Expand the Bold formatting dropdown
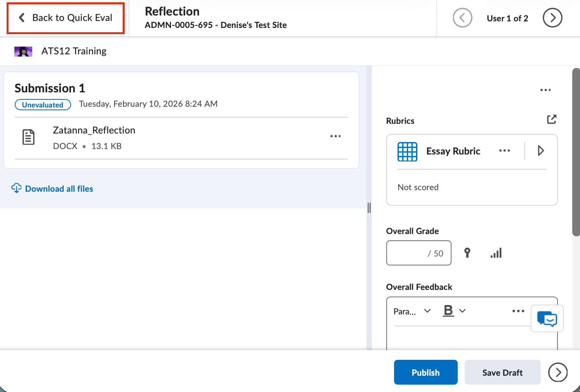This screenshot has height=392, width=580. [x=454, y=311]
